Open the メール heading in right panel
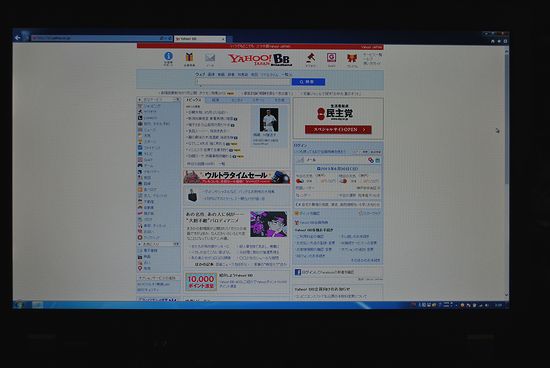Viewport: 550px width, 368px height. click(311, 160)
